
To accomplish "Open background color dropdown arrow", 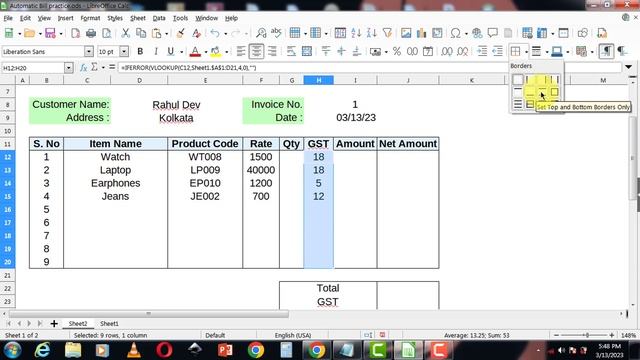I will click(226, 52).
